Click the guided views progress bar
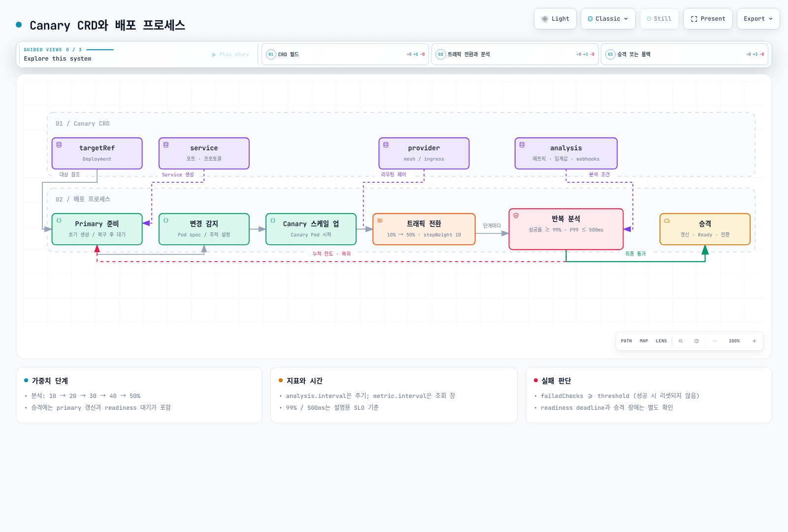Image resolution: width=788 pixels, height=532 pixels. (100, 50)
